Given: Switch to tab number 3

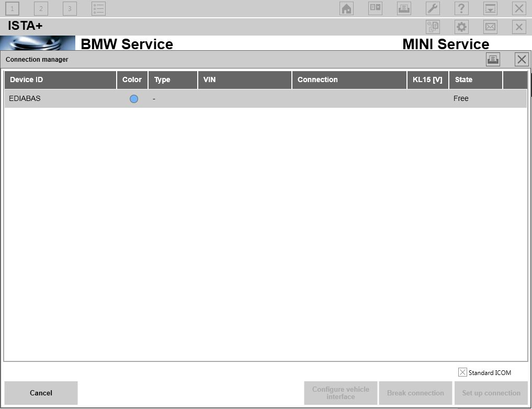Looking at the screenshot, I should click(70, 8).
